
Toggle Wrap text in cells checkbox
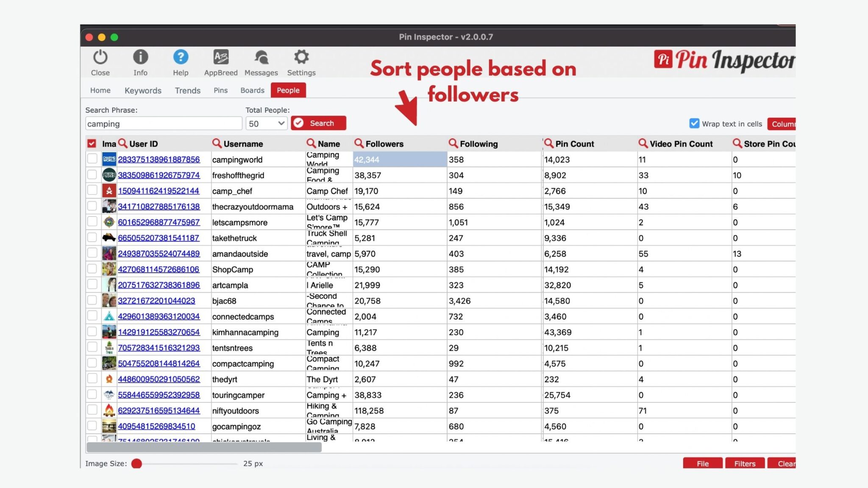(694, 123)
